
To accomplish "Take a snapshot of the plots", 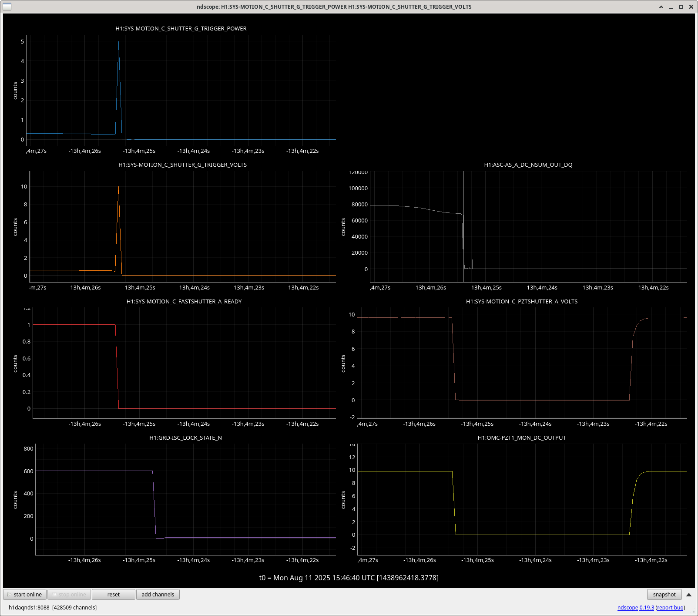I will (664, 594).
